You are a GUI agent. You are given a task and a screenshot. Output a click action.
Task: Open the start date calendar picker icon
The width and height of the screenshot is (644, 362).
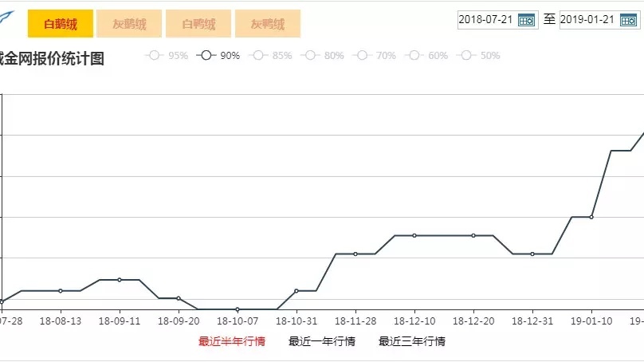(x=526, y=20)
